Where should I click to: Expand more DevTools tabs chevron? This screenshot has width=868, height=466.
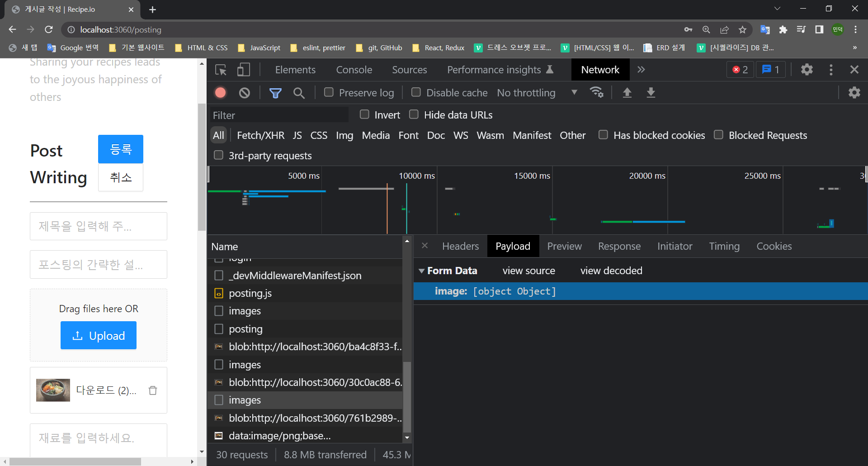point(641,70)
